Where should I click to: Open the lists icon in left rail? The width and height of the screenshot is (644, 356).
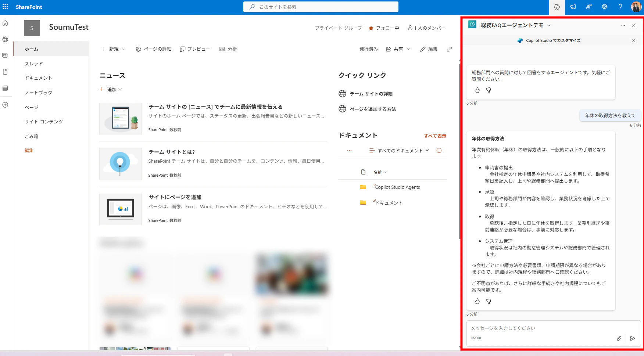[x=5, y=88]
